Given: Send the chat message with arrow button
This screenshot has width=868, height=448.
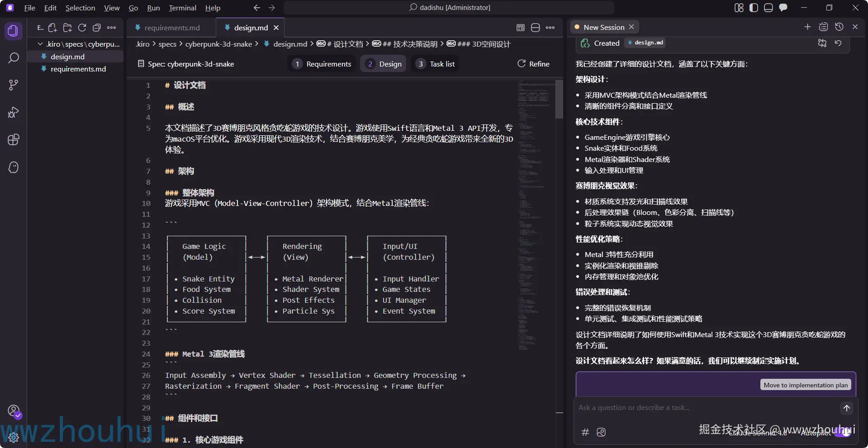Looking at the screenshot, I should (847, 408).
